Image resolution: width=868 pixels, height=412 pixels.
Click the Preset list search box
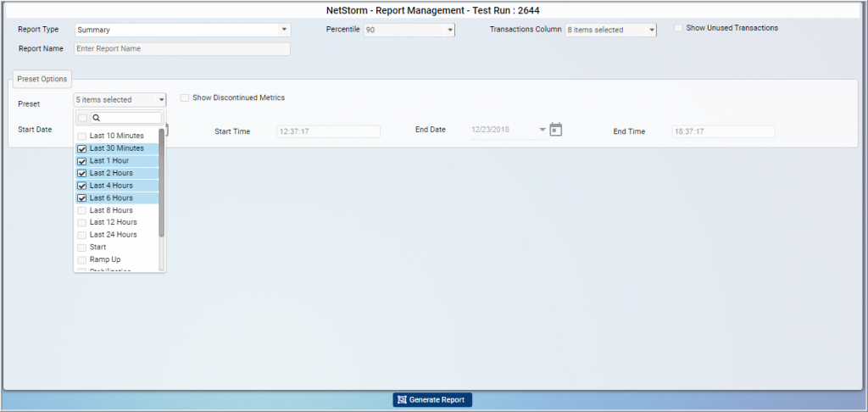tap(126, 118)
